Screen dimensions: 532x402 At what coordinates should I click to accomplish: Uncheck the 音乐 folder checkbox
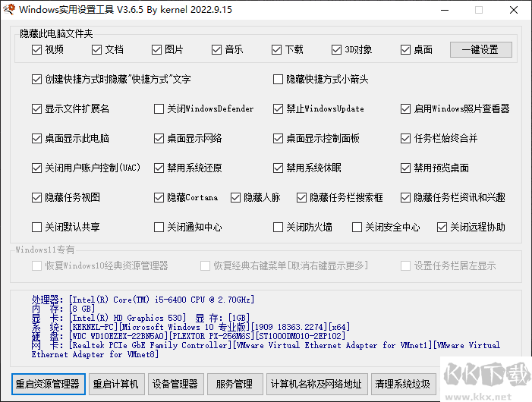click(216, 50)
